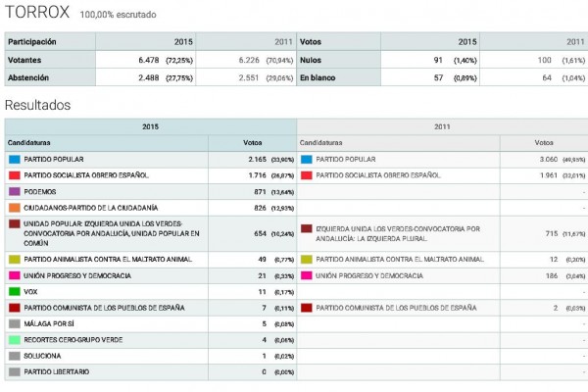
Task: Click PSOE 2015 votes 1.716
Action: point(257,175)
